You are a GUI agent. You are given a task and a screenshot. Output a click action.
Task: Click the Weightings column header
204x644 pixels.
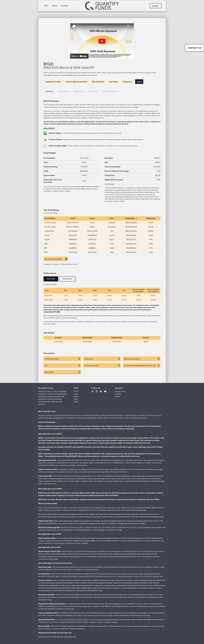[x=151, y=218]
